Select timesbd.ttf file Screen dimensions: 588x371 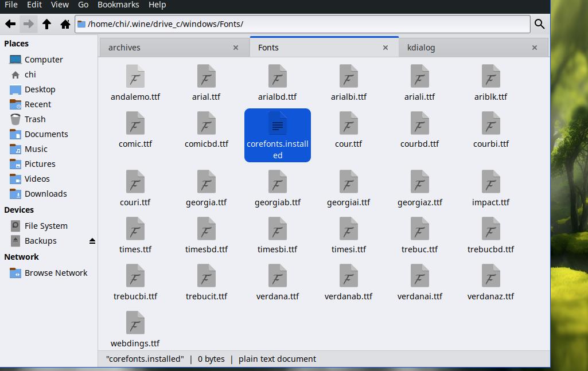pos(207,236)
